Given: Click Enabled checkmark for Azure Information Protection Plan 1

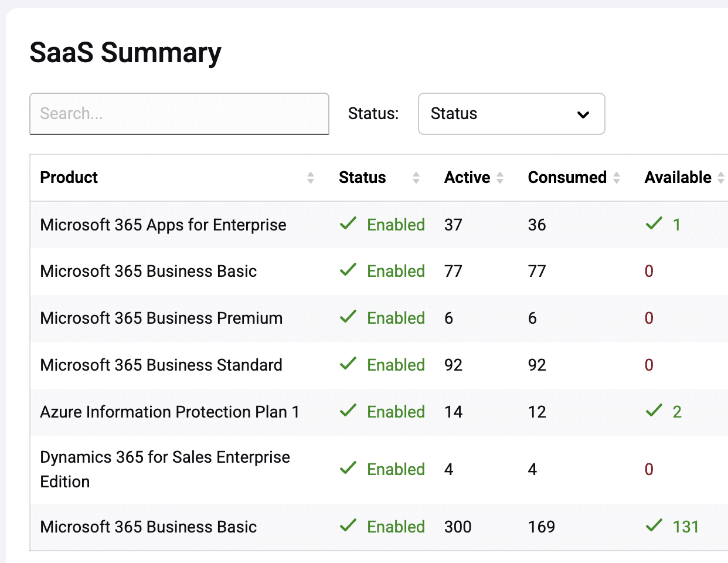Looking at the screenshot, I should pyautogui.click(x=348, y=411).
